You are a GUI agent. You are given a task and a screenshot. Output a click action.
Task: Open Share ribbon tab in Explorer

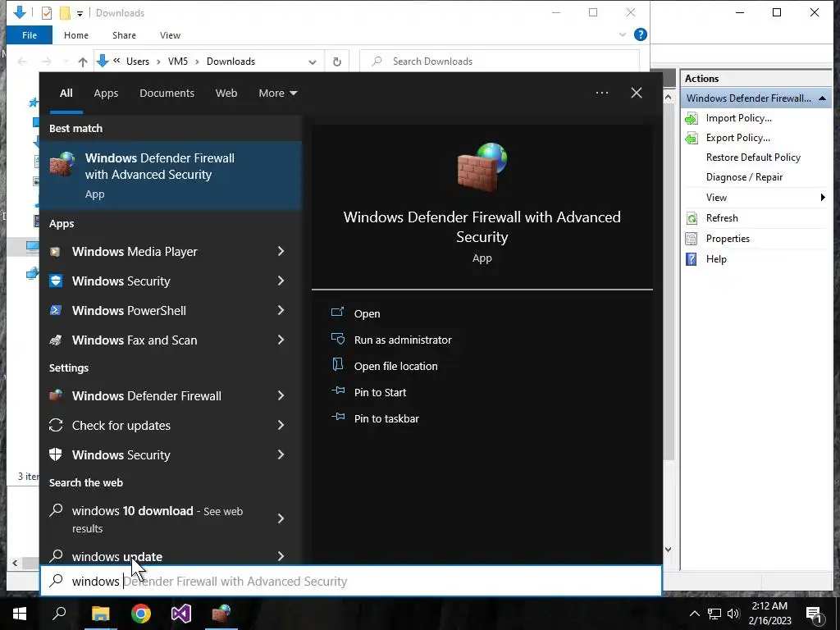pos(124,35)
